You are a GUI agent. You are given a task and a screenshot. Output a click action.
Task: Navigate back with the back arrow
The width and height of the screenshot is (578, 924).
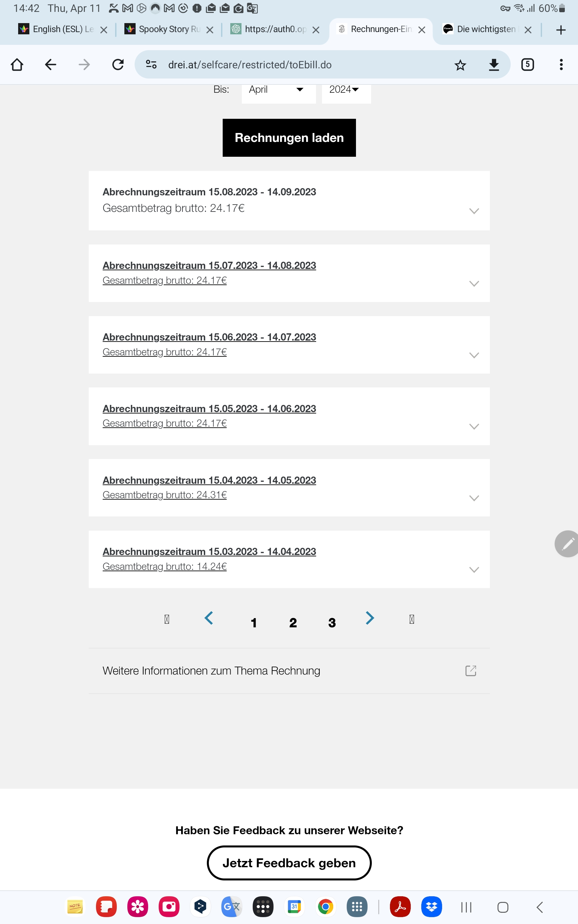50,65
